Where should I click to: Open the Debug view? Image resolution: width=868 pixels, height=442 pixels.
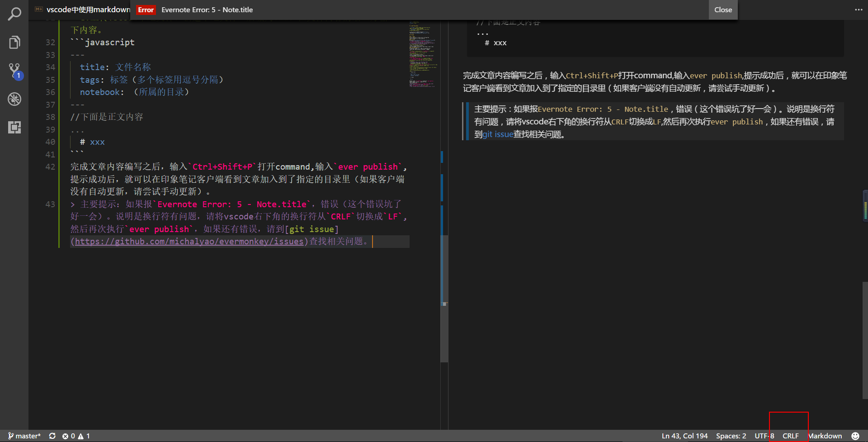(x=14, y=99)
